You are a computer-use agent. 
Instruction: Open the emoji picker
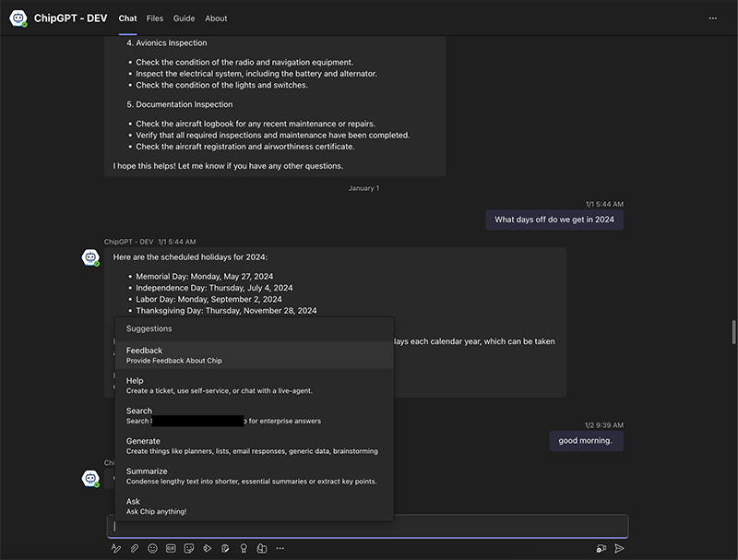click(x=153, y=548)
